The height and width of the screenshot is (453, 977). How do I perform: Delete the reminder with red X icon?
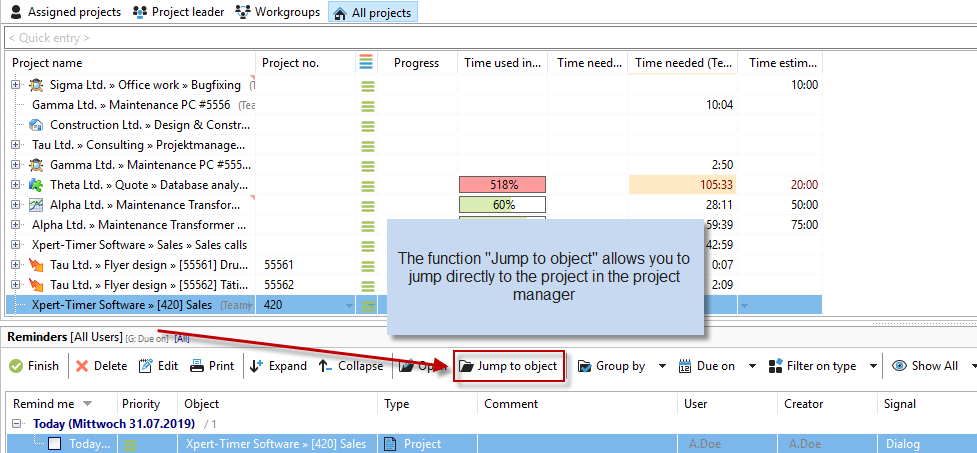[82, 366]
